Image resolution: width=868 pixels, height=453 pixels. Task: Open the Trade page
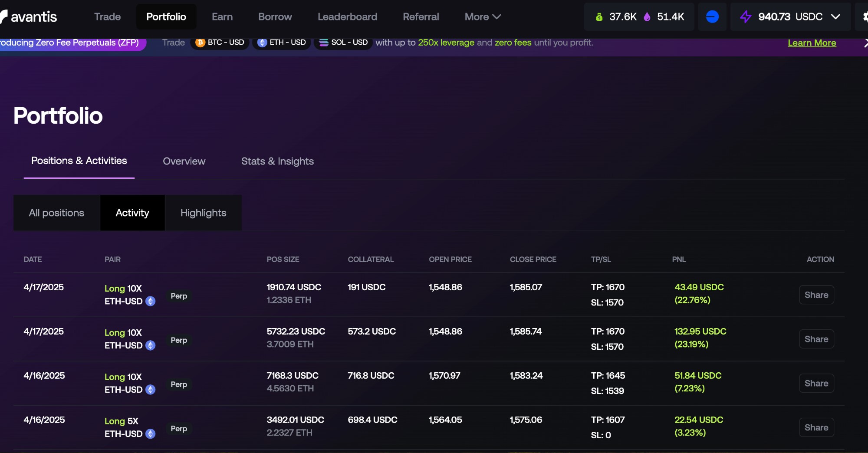[x=108, y=17]
